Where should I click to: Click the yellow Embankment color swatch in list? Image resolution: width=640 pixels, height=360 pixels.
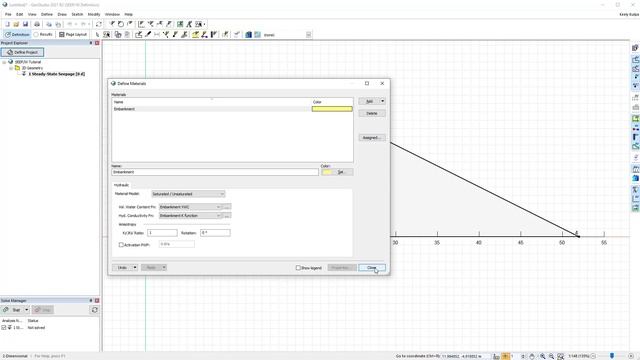332,109
